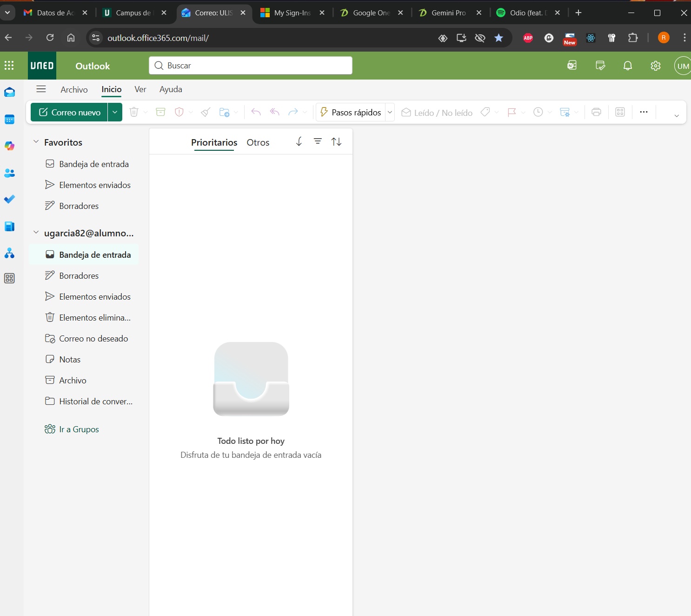Screen dimensions: 691x616
Task: Toggle the navigation pane hamburger button
Action: point(41,89)
